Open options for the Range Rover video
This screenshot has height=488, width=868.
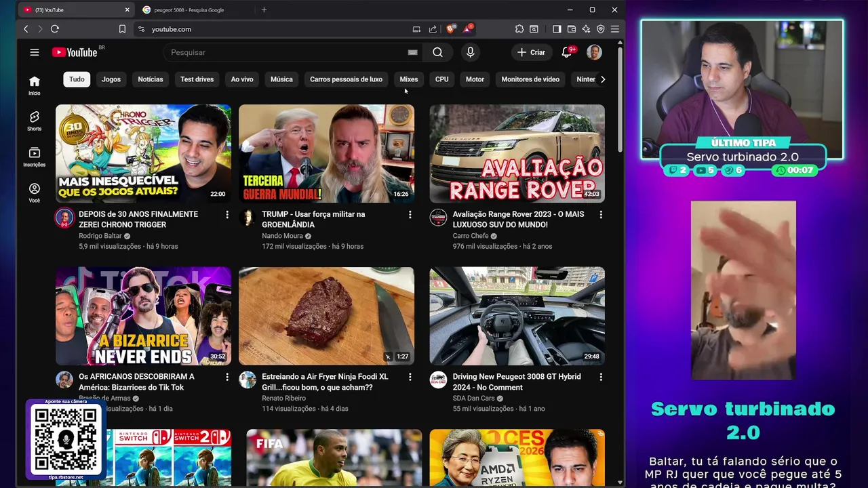600,215
